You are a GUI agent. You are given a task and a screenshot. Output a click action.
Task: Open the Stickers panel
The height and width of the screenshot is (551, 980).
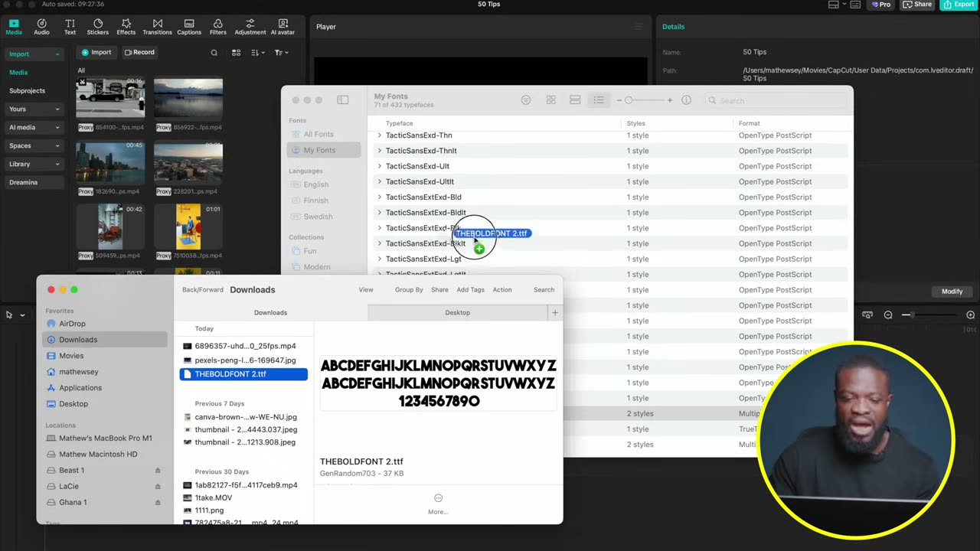point(97,27)
